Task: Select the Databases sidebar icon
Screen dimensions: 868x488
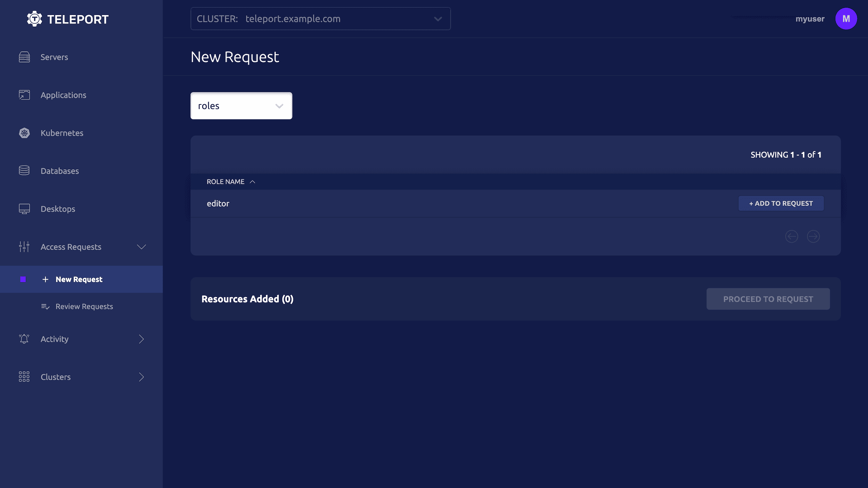Action: (23, 171)
